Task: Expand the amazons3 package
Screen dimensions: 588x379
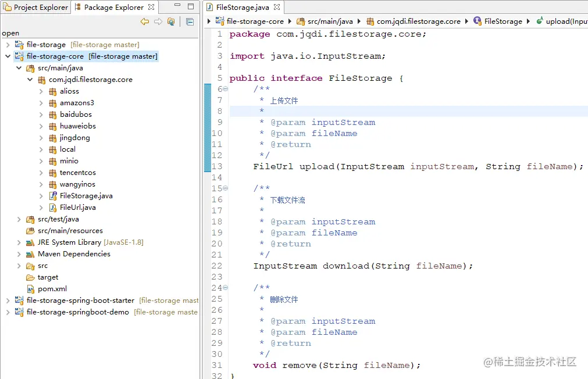Action: [41, 103]
